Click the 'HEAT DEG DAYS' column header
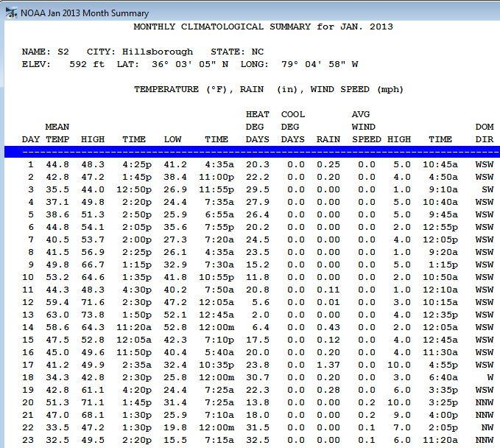The height and width of the screenshot is (448, 500). point(258,127)
